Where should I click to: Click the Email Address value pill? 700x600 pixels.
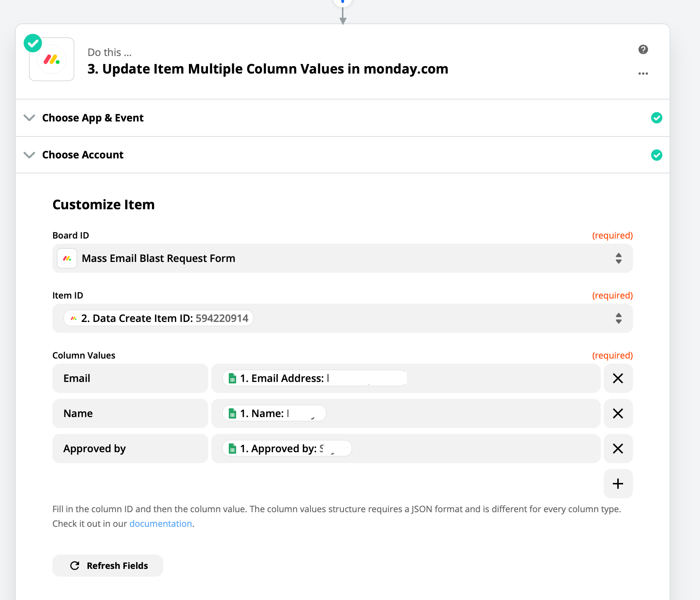click(314, 378)
